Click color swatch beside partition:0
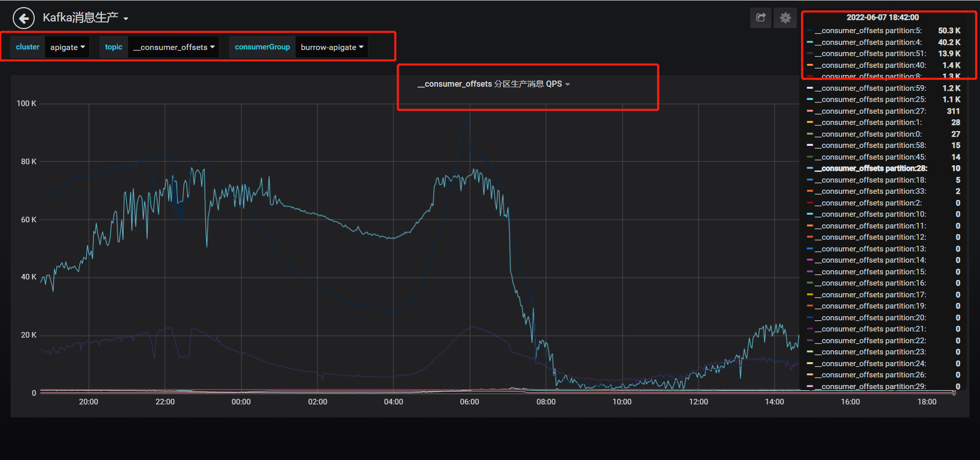Viewport: 980px width, 460px height. tap(810, 134)
